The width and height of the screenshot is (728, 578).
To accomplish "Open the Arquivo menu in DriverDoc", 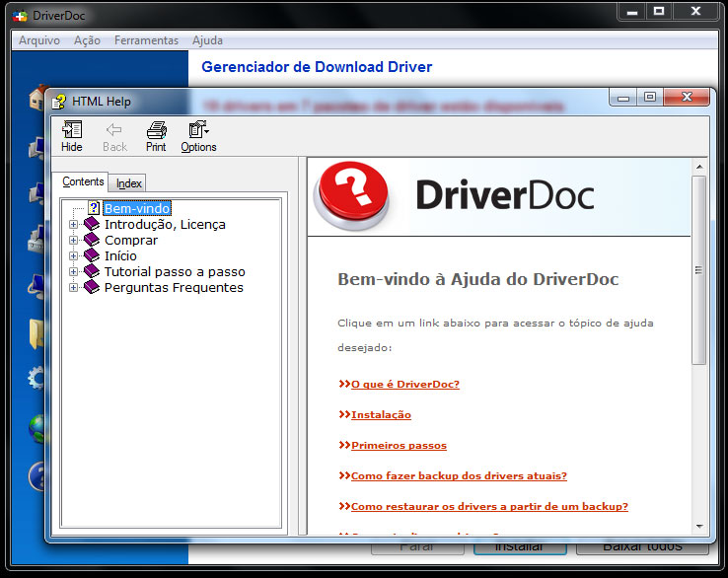I will pyautogui.click(x=39, y=40).
